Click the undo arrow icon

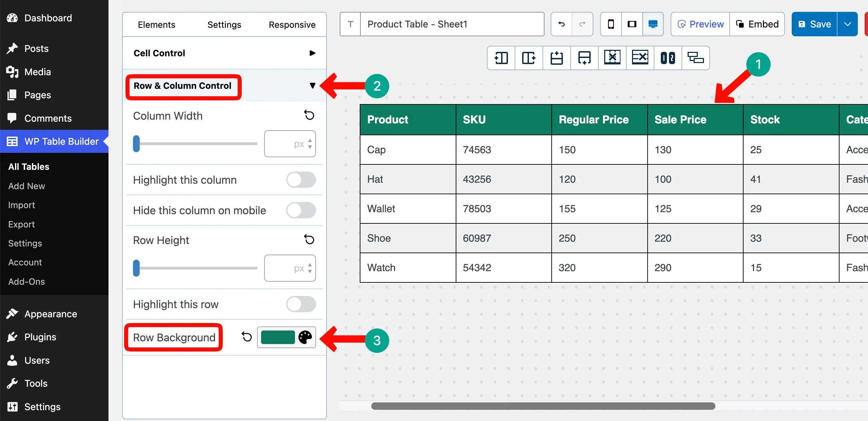click(561, 24)
